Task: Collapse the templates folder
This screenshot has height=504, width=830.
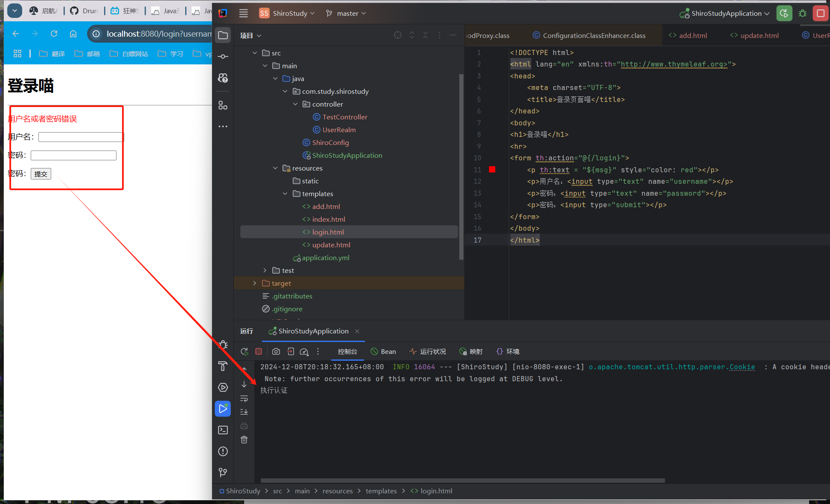Action: pos(285,194)
